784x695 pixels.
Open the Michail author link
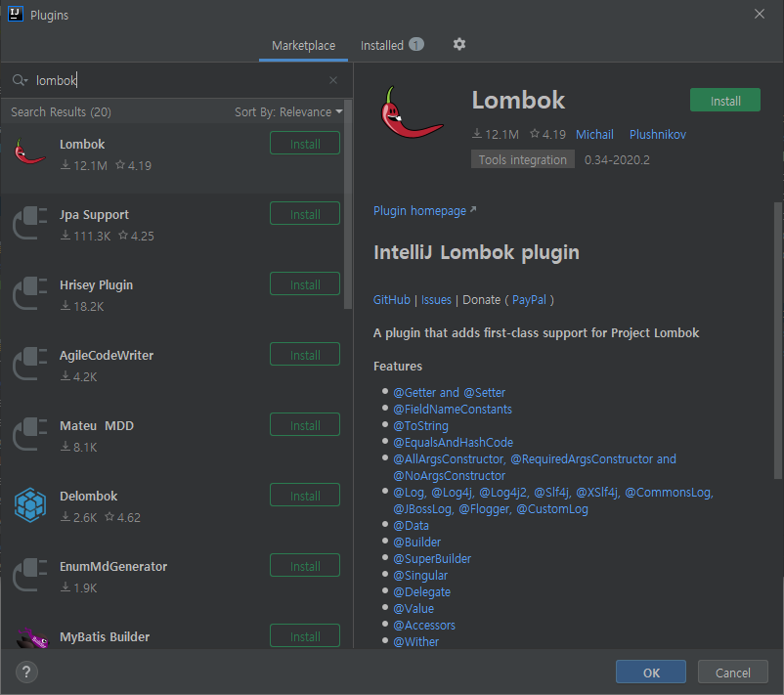(594, 135)
